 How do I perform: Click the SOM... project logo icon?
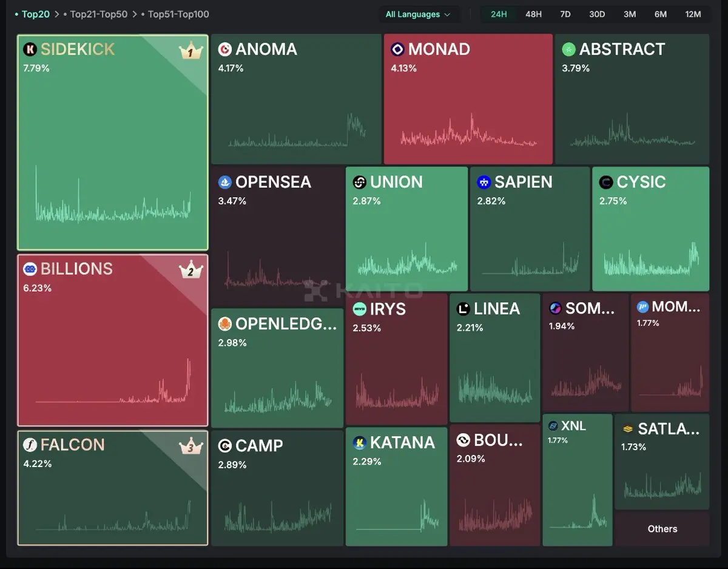(x=555, y=308)
